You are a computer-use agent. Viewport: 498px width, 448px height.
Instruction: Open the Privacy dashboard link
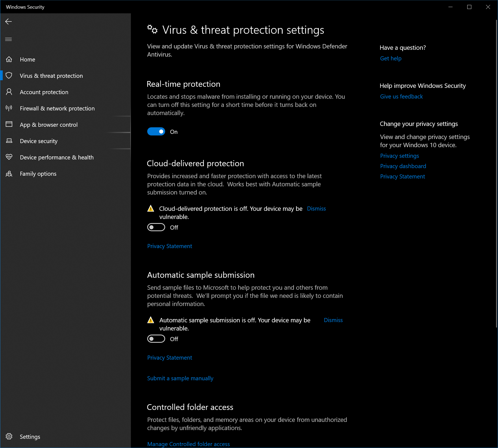point(403,166)
